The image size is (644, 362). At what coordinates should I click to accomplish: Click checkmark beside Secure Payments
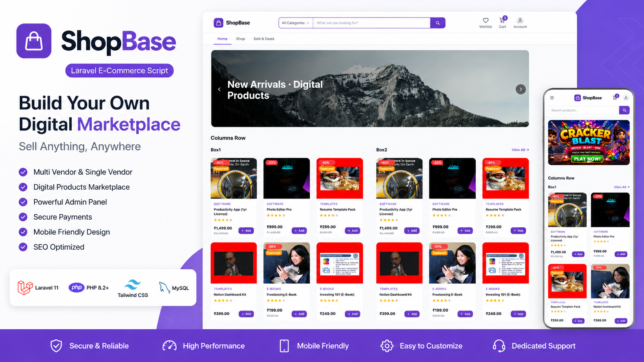[x=23, y=217]
